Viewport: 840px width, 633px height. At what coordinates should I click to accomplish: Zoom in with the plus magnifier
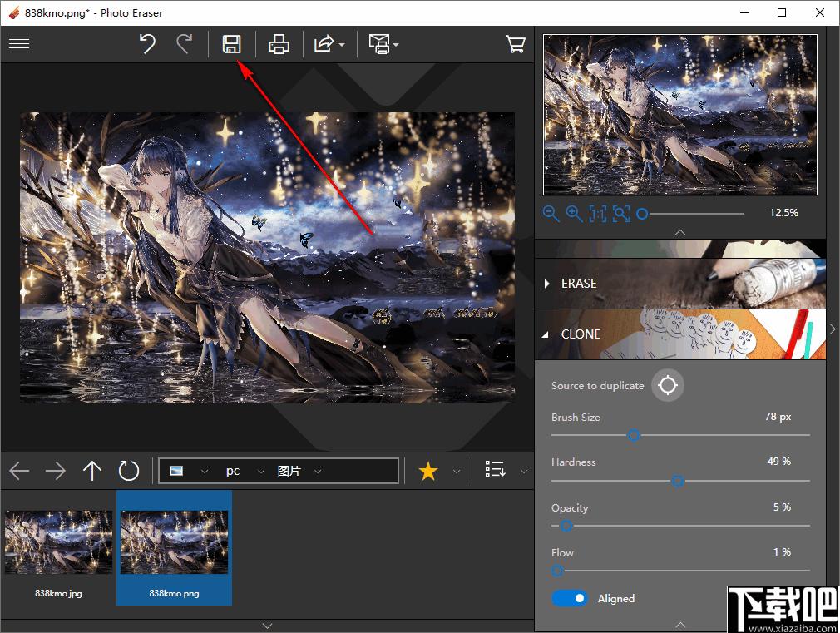(x=575, y=213)
